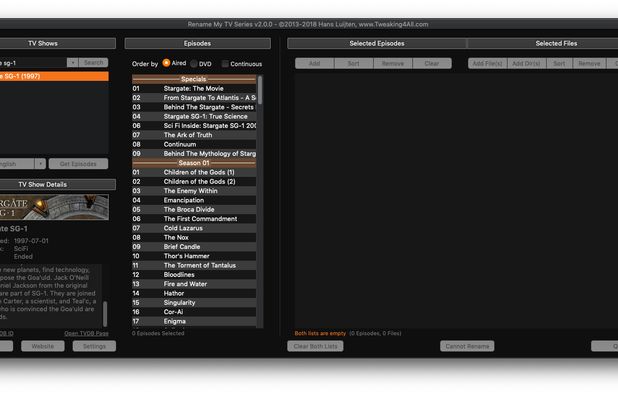The height and width of the screenshot is (394, 618).
Task: Click the TV Show Details header
Action: click(58, 184)
